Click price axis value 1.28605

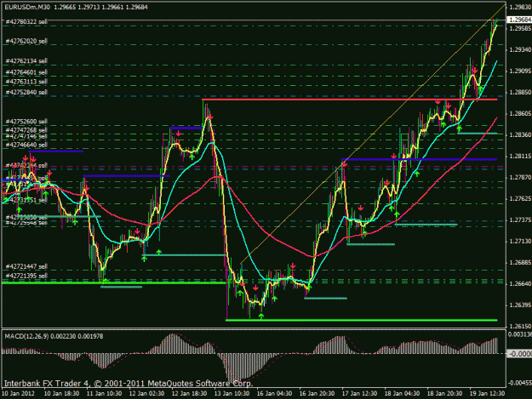point(520,113)
